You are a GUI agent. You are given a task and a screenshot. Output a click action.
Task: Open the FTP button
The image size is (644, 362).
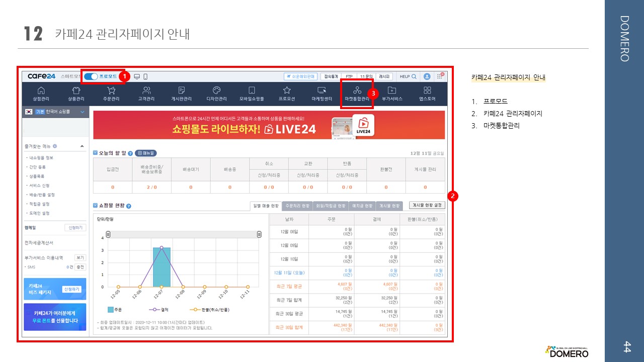pyautogui.click(x=349, y=76)
